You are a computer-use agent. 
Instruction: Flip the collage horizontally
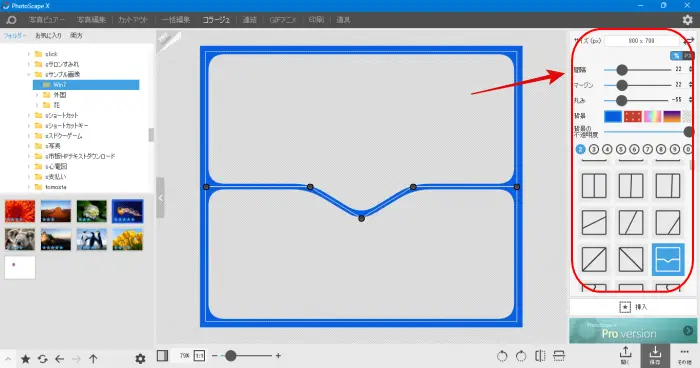click(x=540, y=356)
